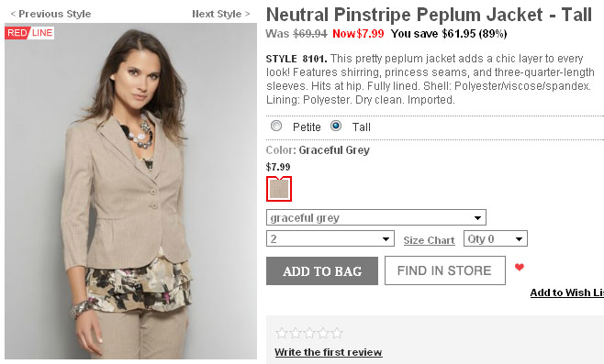Click the RED LINE badge on photo

[29, 33]
